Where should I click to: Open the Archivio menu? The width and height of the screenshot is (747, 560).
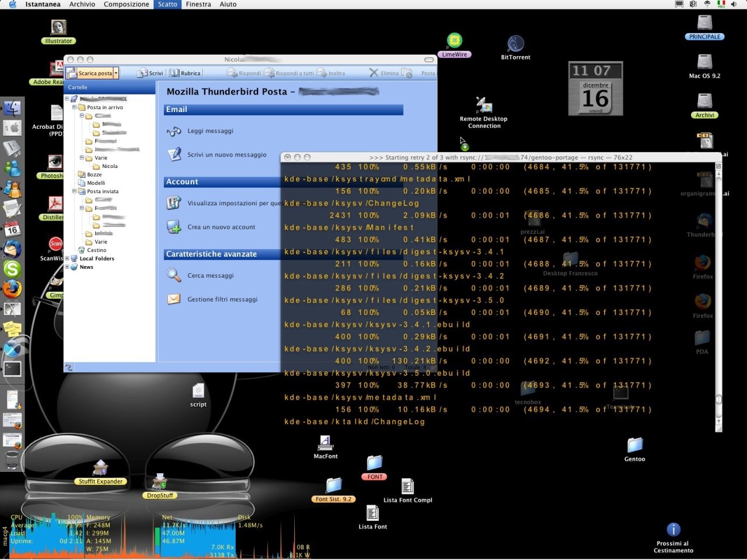coord(82,4)
